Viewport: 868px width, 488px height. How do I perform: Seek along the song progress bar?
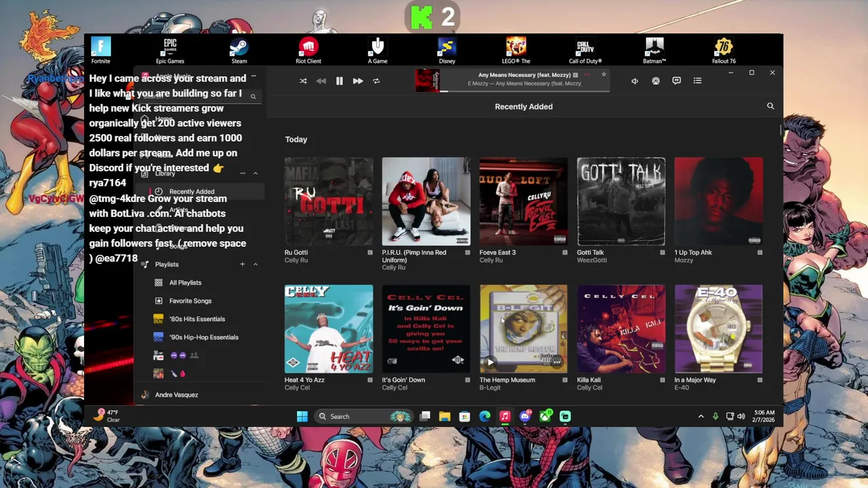coord(524,91)
